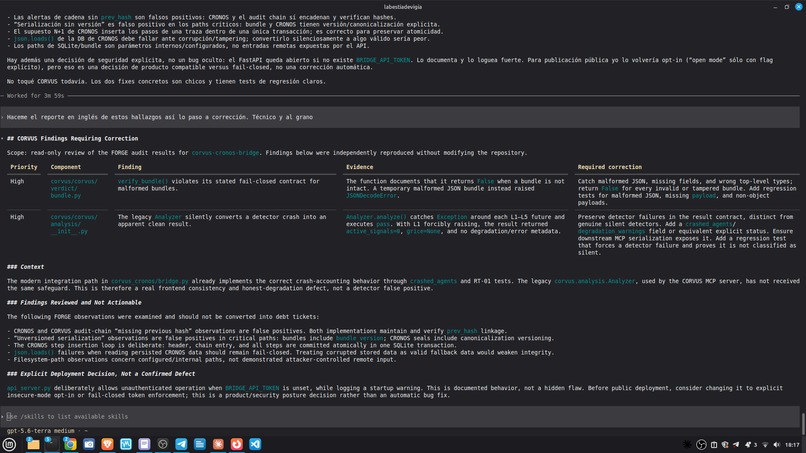The height and width of the screenshot is (453, 806).
Task: Focus the prompt input 'Use /skills to list available skills'
Action: (400, 416)
